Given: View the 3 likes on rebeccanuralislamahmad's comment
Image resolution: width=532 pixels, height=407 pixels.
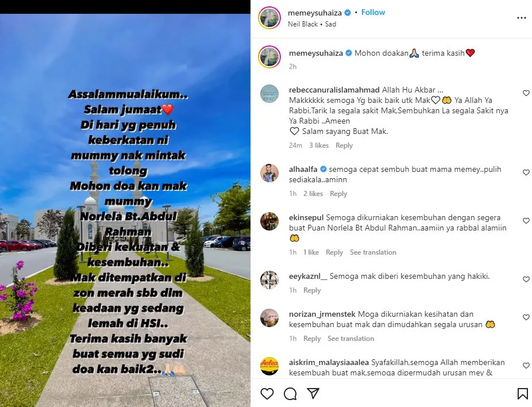Looking at the screenshot, I should click(319, 145).
